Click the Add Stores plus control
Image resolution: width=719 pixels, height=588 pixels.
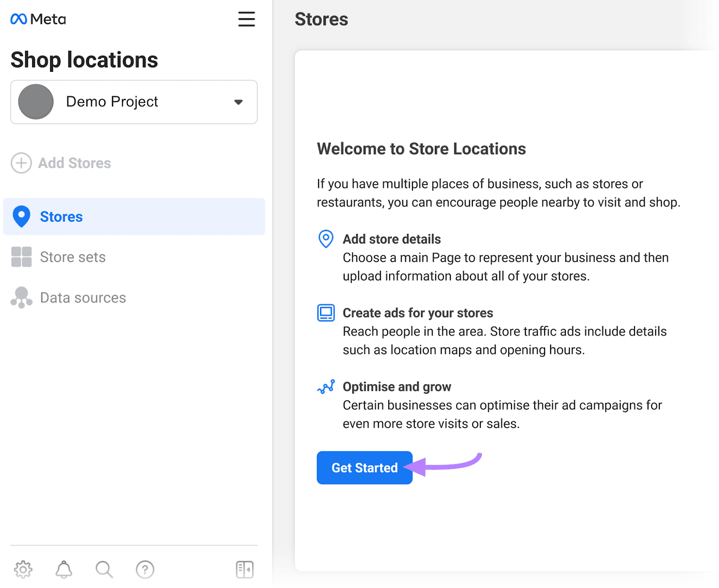point(21,163)
